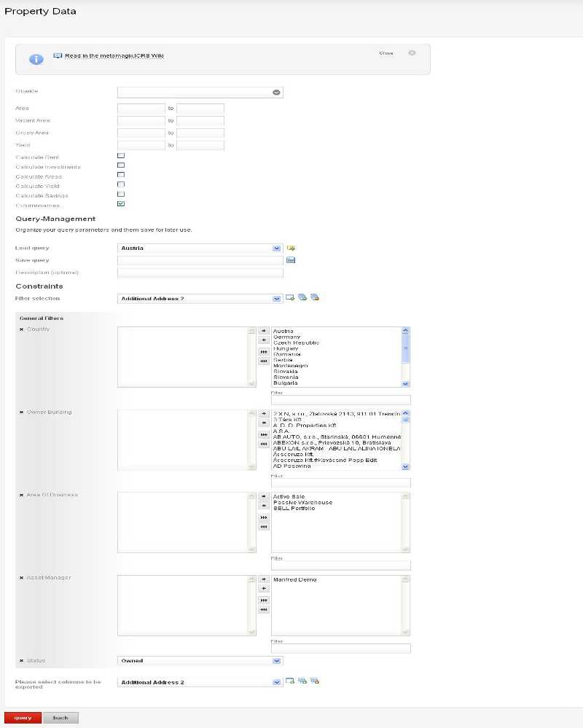583x728 pixels.
Task: Select SELL Portfolio in the Area Of Business list
Action: (294, 509)
